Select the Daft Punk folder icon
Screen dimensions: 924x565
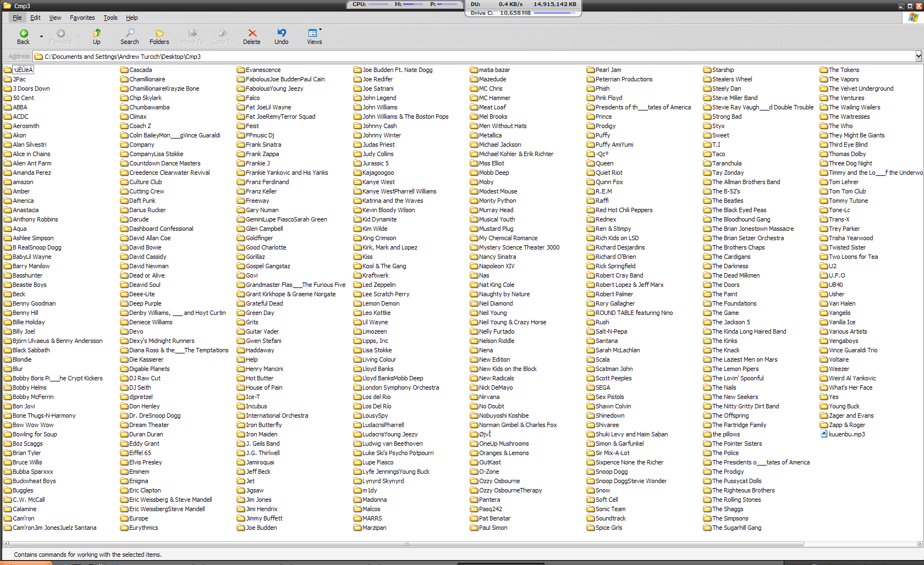click(x=124, y=201)
